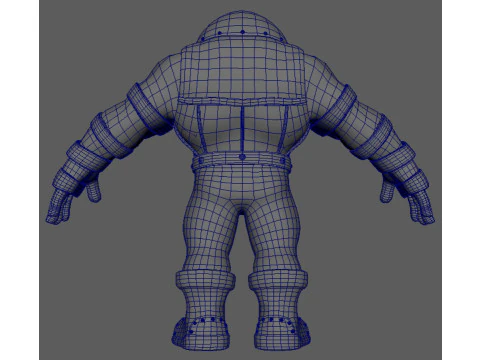Click the center vertical strap on the back
480x360 pixels.
tap(242, 130)
